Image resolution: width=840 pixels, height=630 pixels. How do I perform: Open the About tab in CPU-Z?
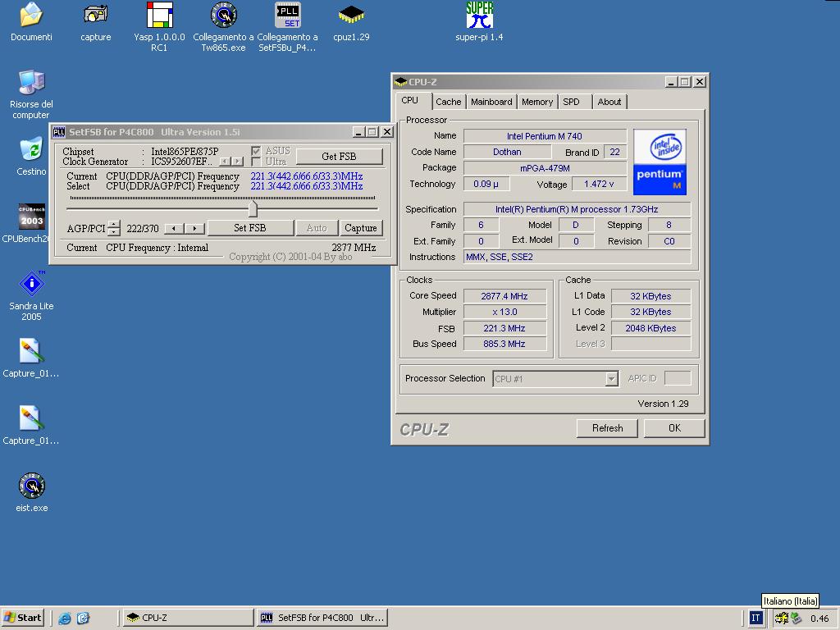click(609, 102)
